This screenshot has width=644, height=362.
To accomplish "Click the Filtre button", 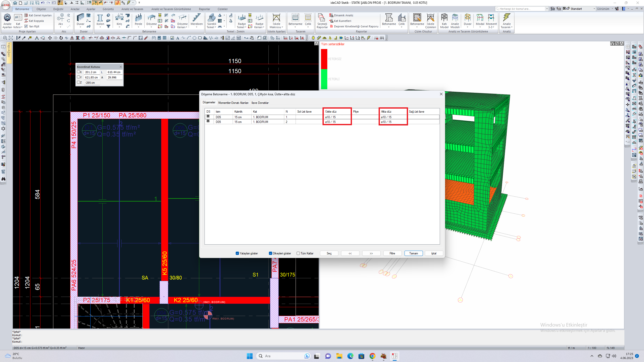I will 392,253.
